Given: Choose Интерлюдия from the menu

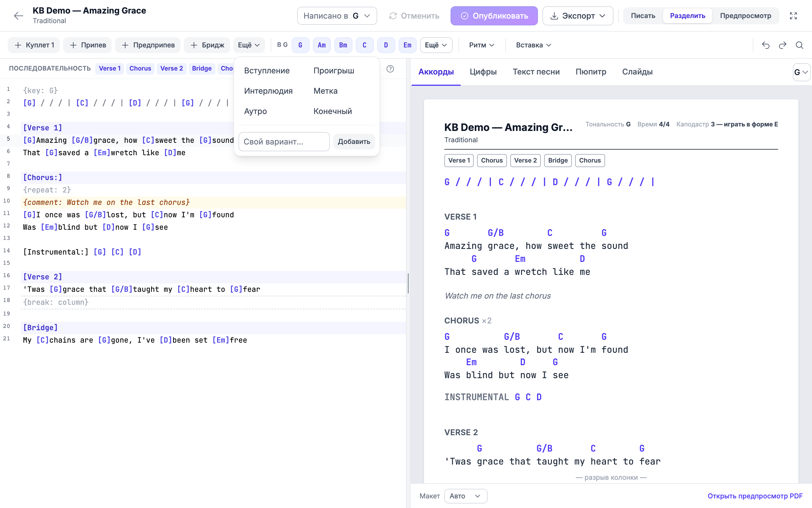Looking at the screenshot, I should [x=268, y=91].
